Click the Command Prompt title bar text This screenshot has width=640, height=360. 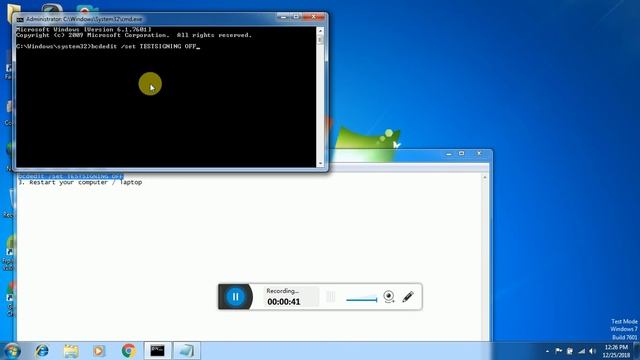tap(84, 19)
